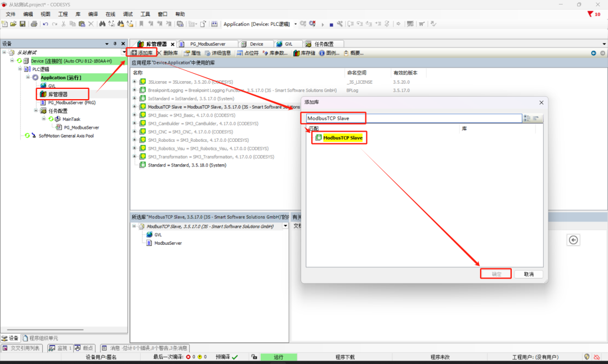This screenshot has width=608, height=364.
Task: Switch to the PG_ModbusServer tab
Action: [x=207, y=44]
